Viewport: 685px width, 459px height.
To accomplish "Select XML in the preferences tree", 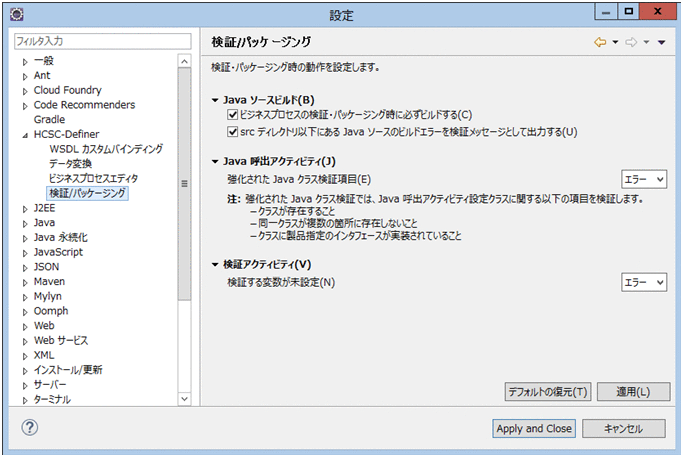I will point(44,355).
